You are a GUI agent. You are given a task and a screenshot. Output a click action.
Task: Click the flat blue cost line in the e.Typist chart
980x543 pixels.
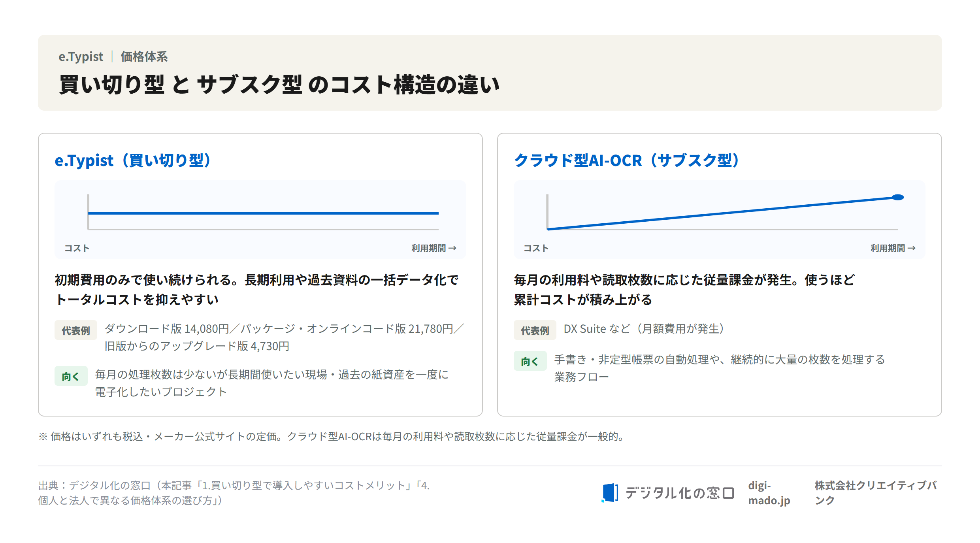pyautogui.click(x=263, y=213)
